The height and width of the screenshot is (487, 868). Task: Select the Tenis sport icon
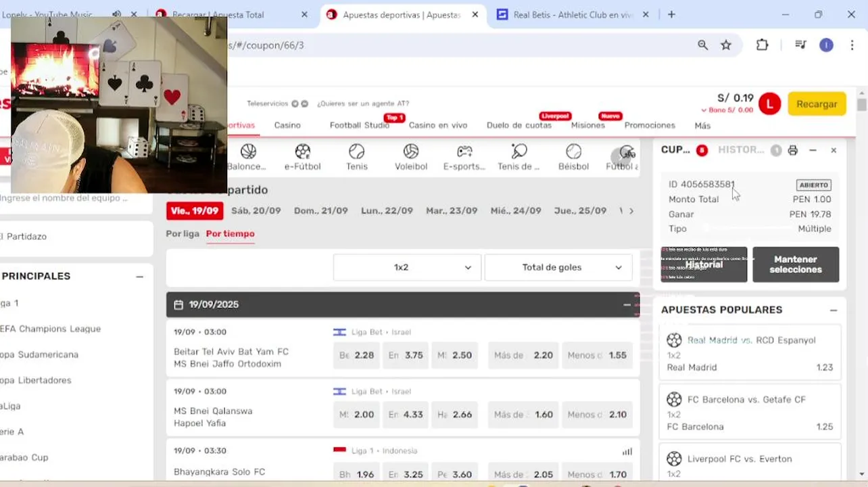click(356, 152)
